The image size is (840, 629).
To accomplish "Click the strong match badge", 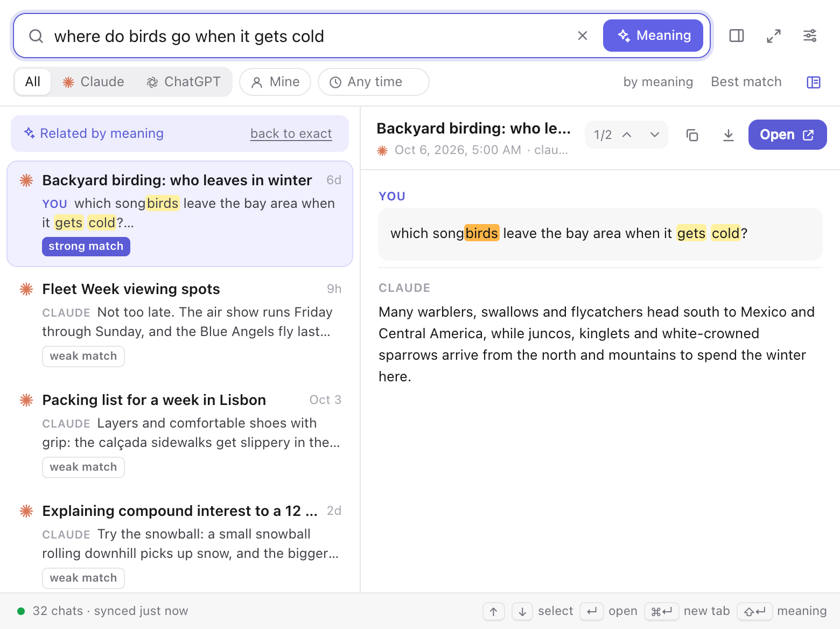I will tap(86, 246).
